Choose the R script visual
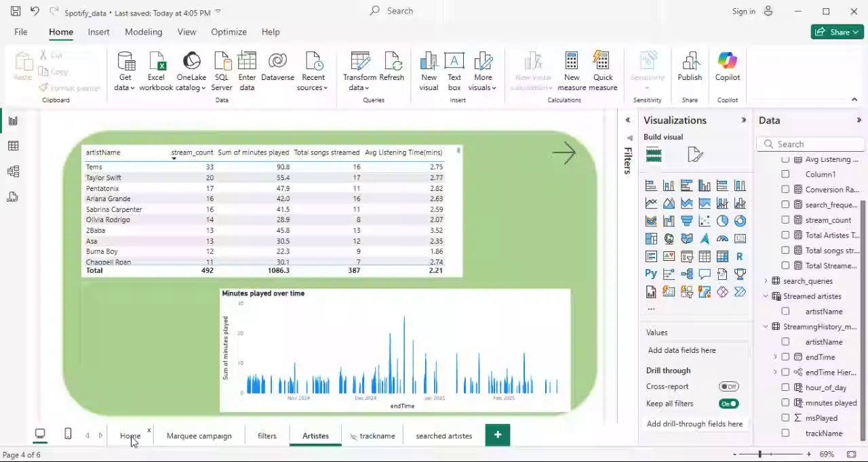This screenshot has height=462, width=868. click(x=740, y=257)
